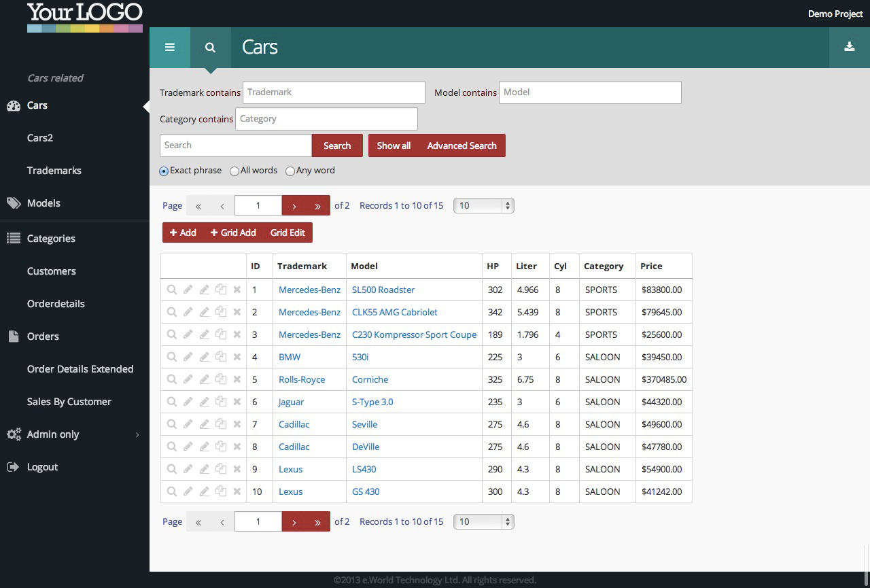Click the Trademark contains input field
The image size is (870, 588).
coord(334,92)
